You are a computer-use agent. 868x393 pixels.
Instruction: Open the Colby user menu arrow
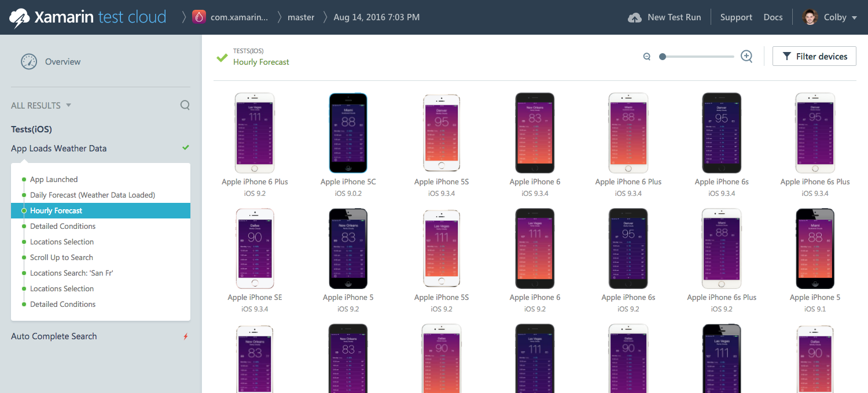tap(854, 18)
